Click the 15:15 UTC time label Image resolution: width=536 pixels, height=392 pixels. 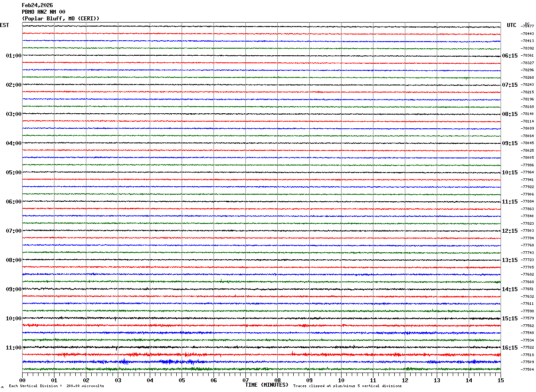coord(510,319)
